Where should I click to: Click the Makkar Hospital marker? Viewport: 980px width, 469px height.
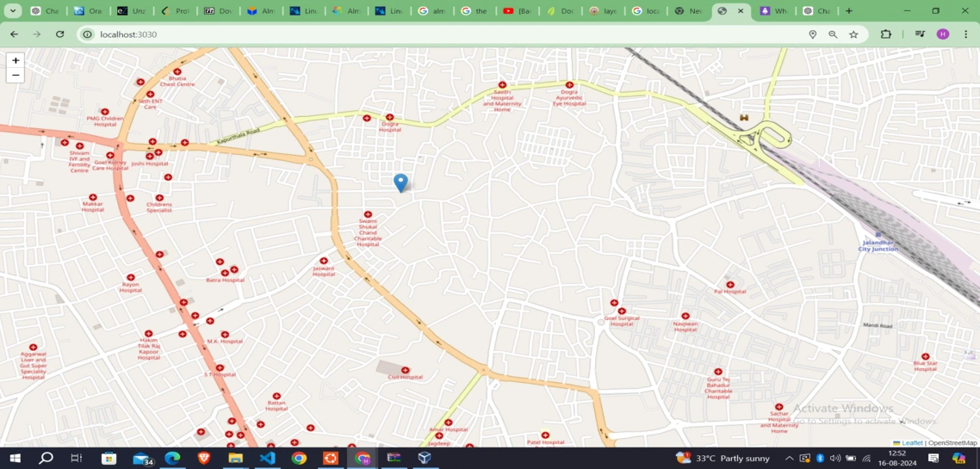pos(92,197)
